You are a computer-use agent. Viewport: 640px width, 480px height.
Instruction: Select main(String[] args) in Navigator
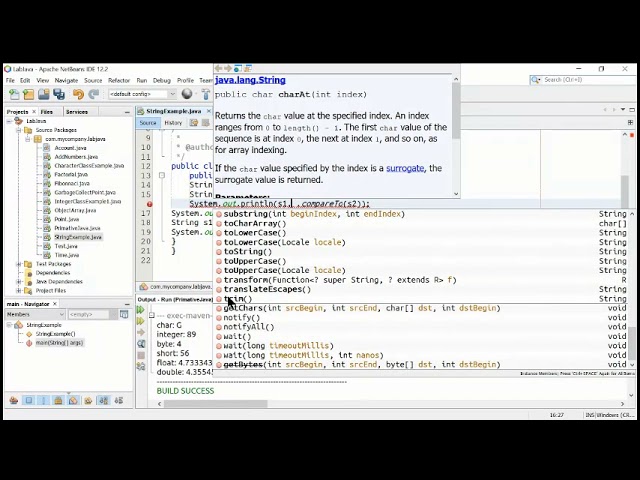pos(59,343)
